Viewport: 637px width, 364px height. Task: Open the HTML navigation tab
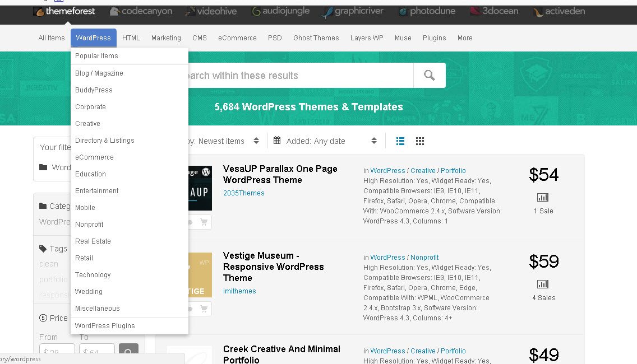click(x=131, y=38)
